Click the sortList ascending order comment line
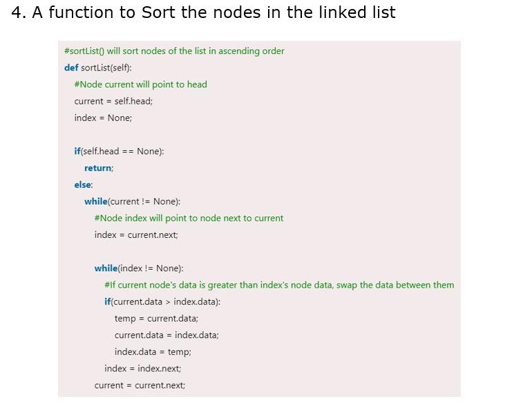Viewport: 532px width, 408px height. coord(174,51)
